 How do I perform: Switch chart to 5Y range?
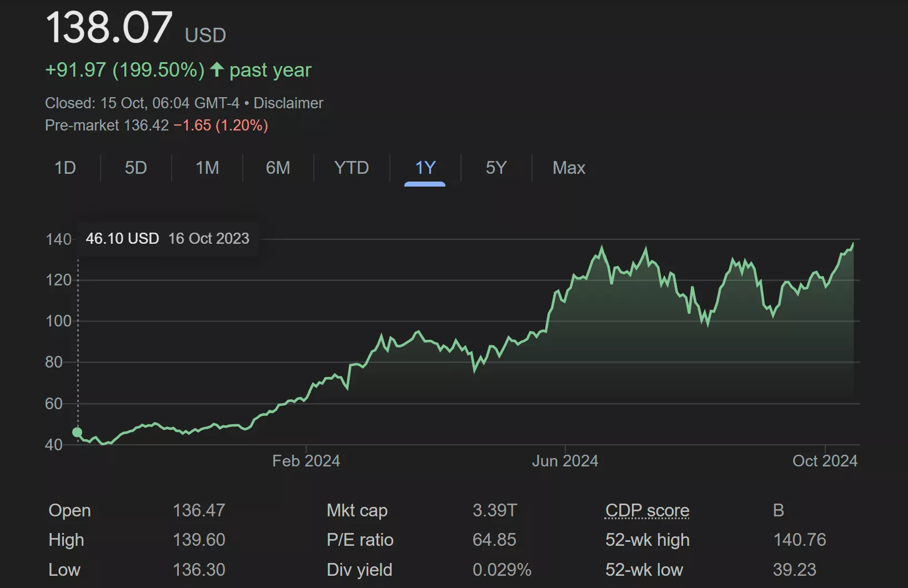(496, 168)
